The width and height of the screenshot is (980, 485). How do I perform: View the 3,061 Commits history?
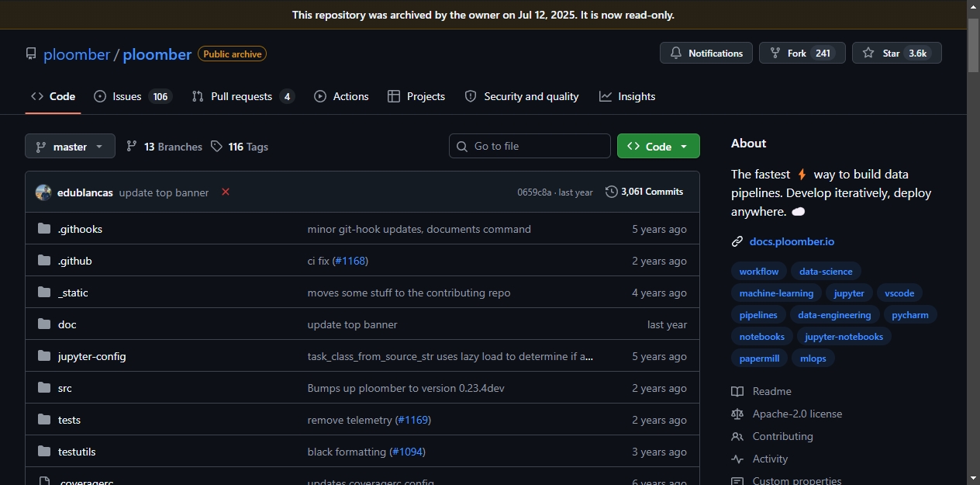point(644,192)
